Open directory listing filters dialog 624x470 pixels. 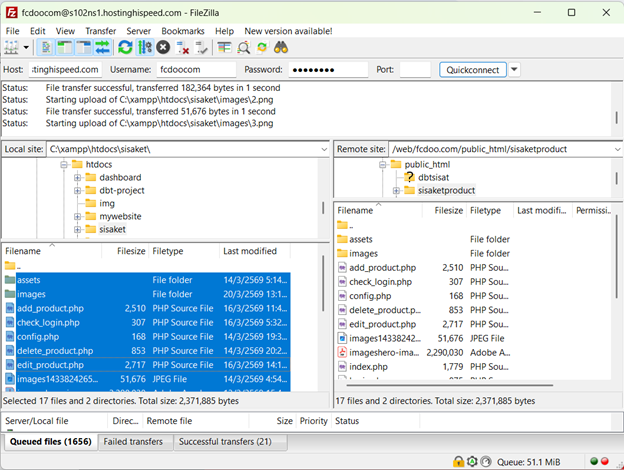224,47
